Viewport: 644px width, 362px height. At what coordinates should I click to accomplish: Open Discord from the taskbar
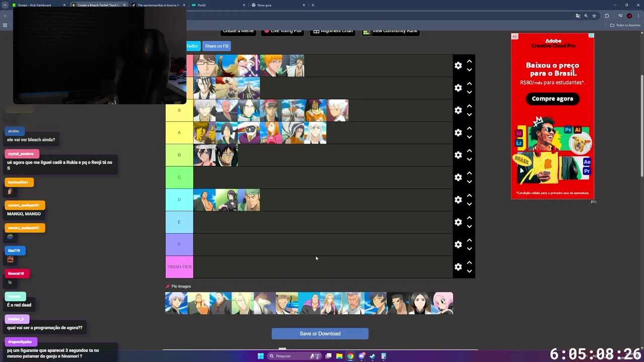pyautogui.click(x=361, y=356)
